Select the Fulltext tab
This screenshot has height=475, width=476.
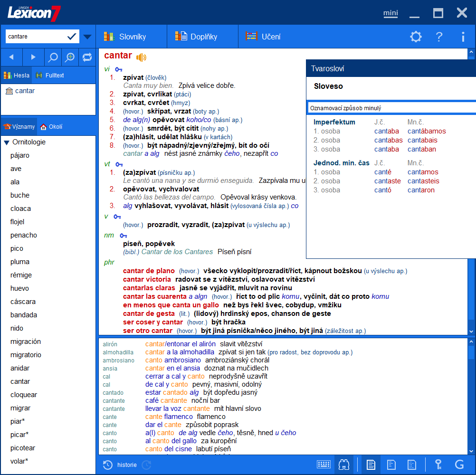tap(50, 75)
